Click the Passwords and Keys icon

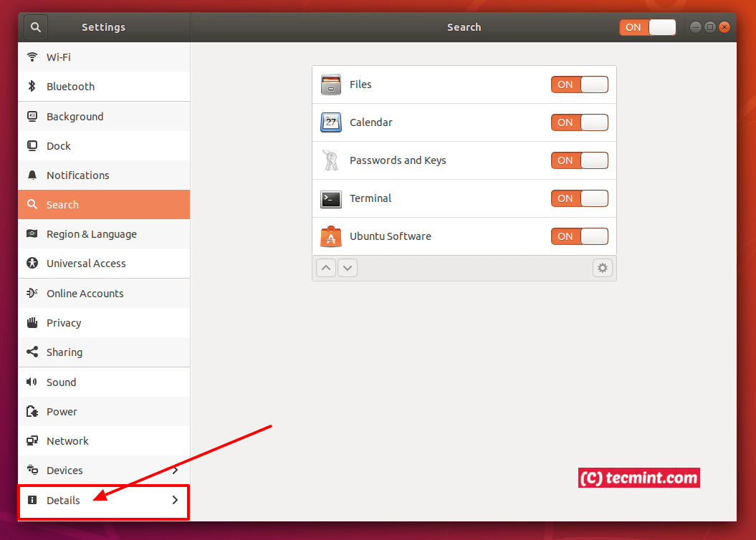pos(330,160)
